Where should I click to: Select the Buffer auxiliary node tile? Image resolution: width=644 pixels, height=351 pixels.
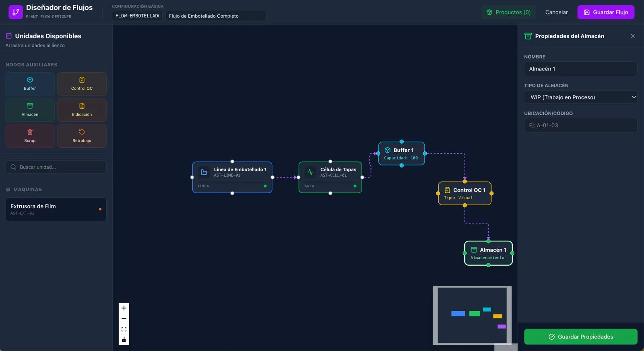pyautogui.click(x=30, y=84)
